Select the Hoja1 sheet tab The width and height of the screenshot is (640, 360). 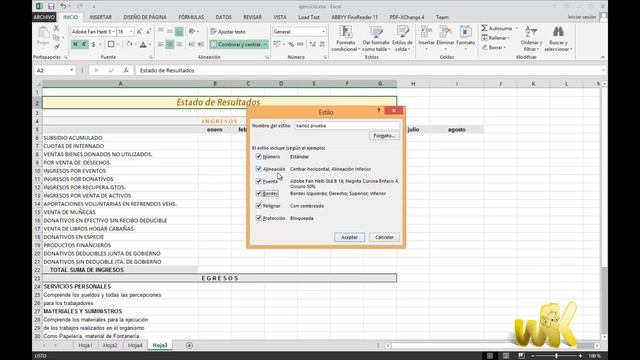point(85,345)
